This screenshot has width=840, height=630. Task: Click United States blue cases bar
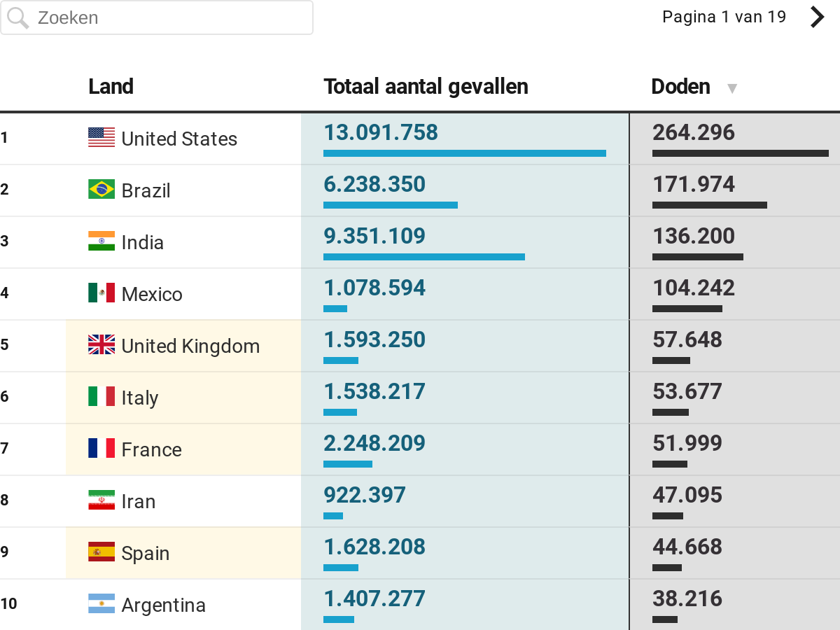[464, 153]
